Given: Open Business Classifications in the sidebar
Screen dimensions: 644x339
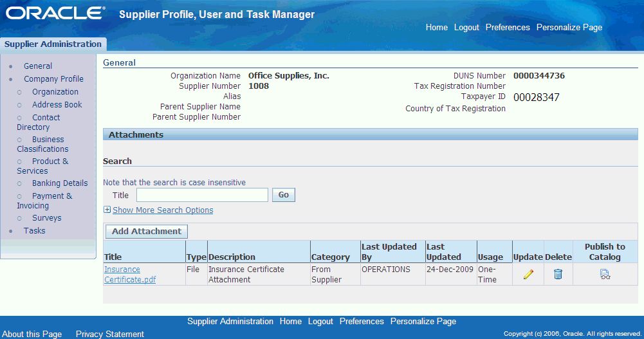Looking at the screenshot, I should pyautogui.click(x=42, y=144).
